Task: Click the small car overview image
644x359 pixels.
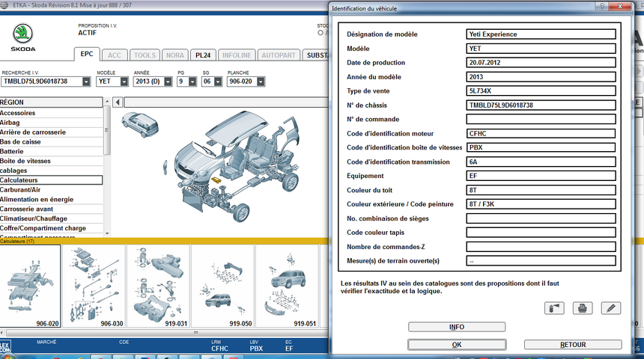Action: click(140, 125)
